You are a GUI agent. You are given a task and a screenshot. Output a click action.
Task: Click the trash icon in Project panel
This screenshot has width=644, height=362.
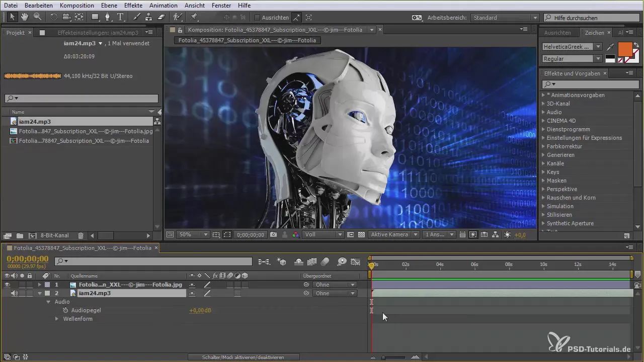pos(80,235)
